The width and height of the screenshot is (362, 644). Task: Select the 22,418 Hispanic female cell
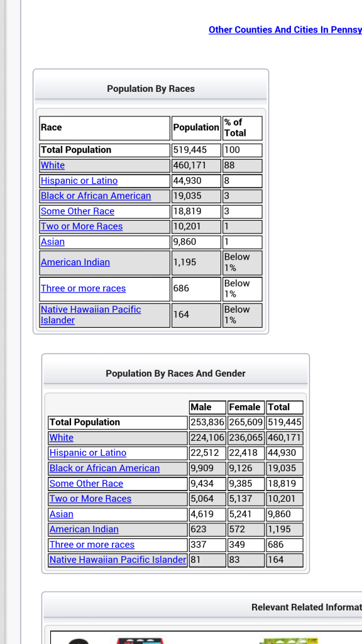(246, 453)
